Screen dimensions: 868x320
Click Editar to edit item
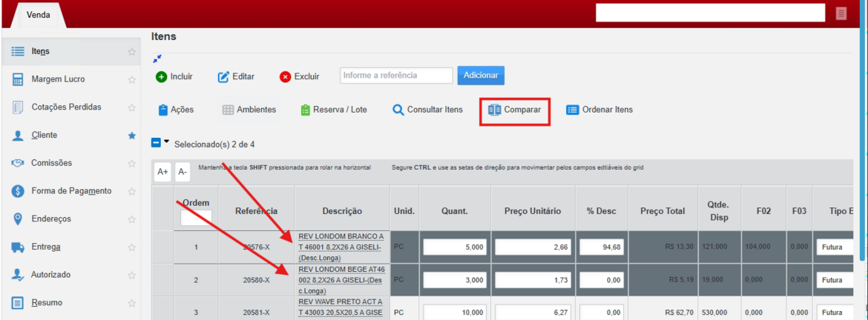pos(237,77)
